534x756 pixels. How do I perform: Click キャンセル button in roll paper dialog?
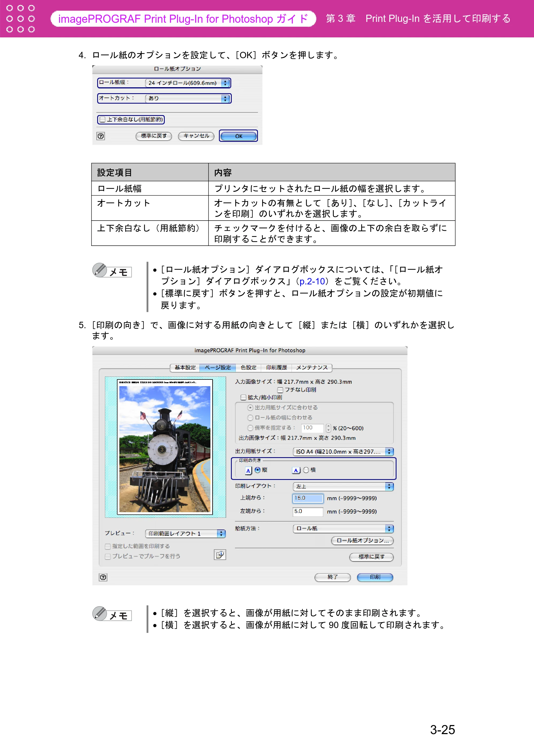(x=196, y=136)
